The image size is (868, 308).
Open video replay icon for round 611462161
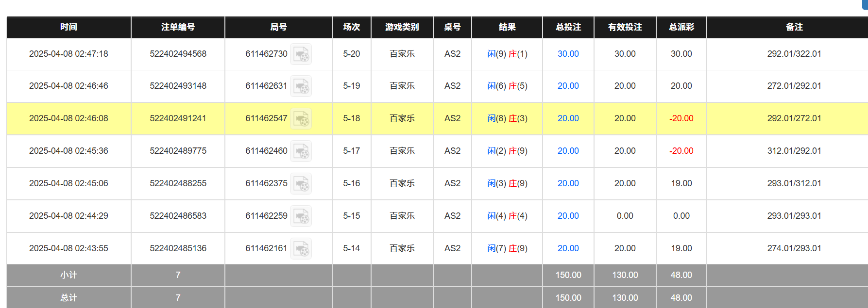click(301, 249)
